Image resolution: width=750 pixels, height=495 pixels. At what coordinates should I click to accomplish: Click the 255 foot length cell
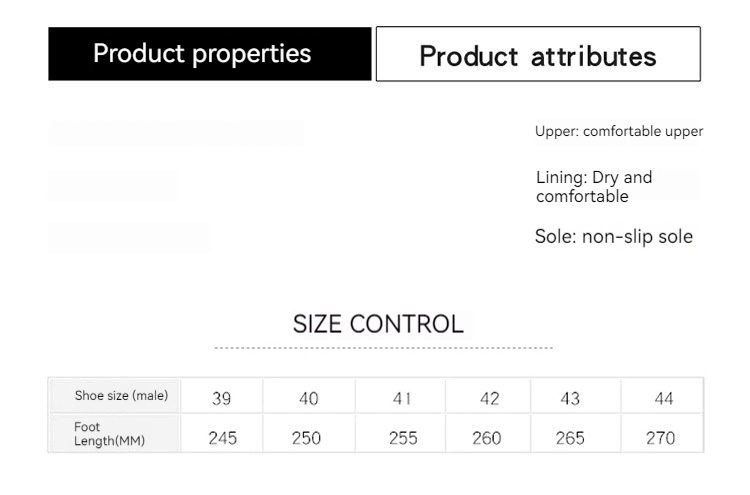click(x=402, y=438)
